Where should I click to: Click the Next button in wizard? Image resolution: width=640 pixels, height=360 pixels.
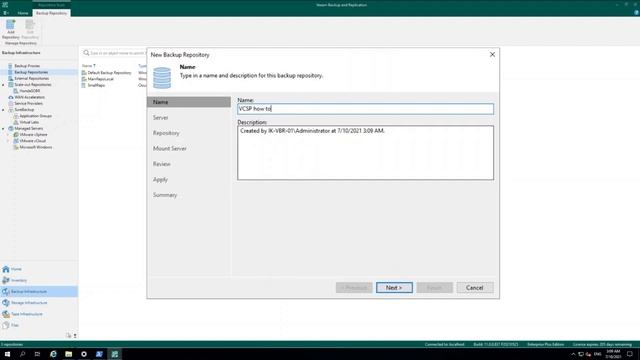point(394,288)
